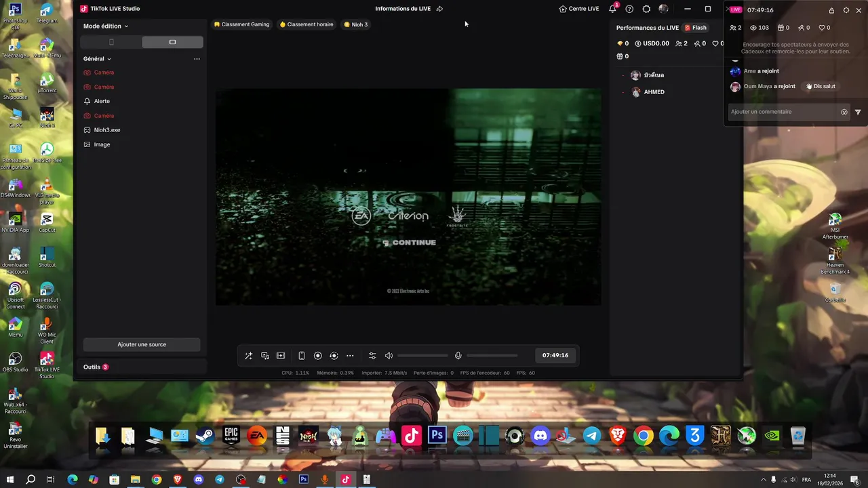Open the EA app from the dock
868x488 pixels.
[x=257, y=436]
